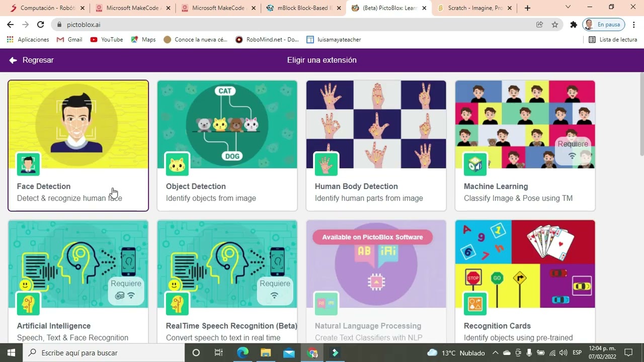Open Cortana circle icon in taskbar
Image resolution: width=644 pixels, height=362 pixels.
pyautogui.click(x=196, y=352)
